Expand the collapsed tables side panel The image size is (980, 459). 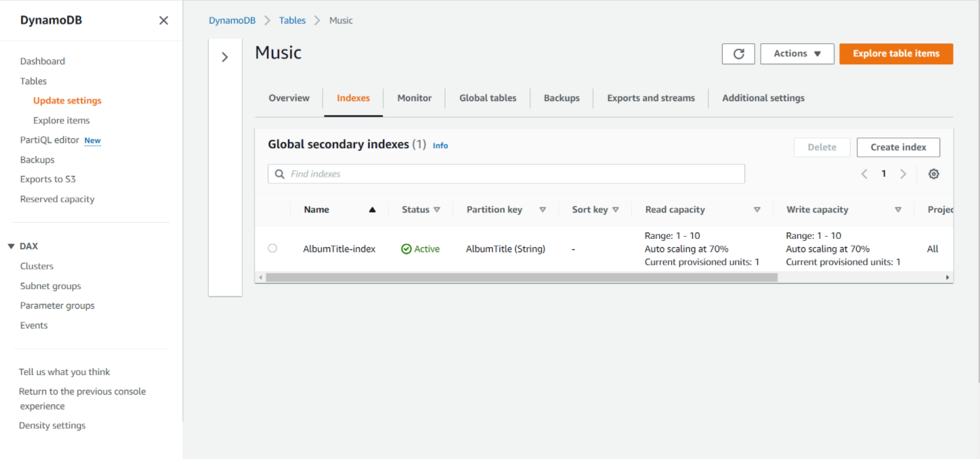(x=225, y=57)
